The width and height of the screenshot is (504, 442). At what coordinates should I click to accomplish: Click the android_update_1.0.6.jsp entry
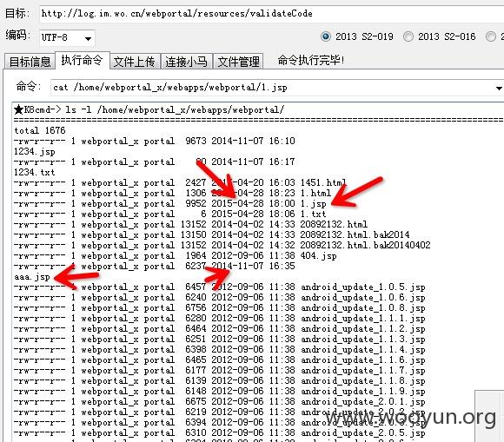pos(363,298)
